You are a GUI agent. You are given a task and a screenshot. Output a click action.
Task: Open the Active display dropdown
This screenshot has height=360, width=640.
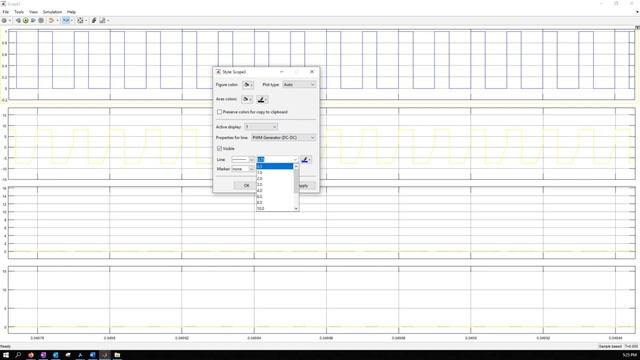click(261, 127)
